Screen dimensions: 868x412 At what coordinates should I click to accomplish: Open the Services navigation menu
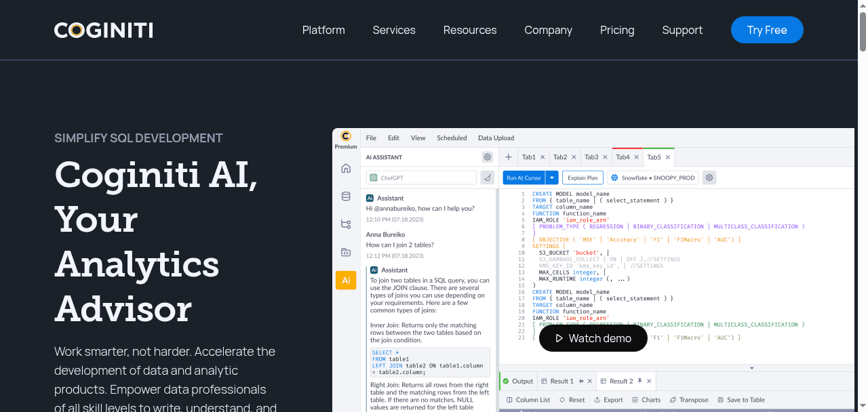[x=394, y=30]
